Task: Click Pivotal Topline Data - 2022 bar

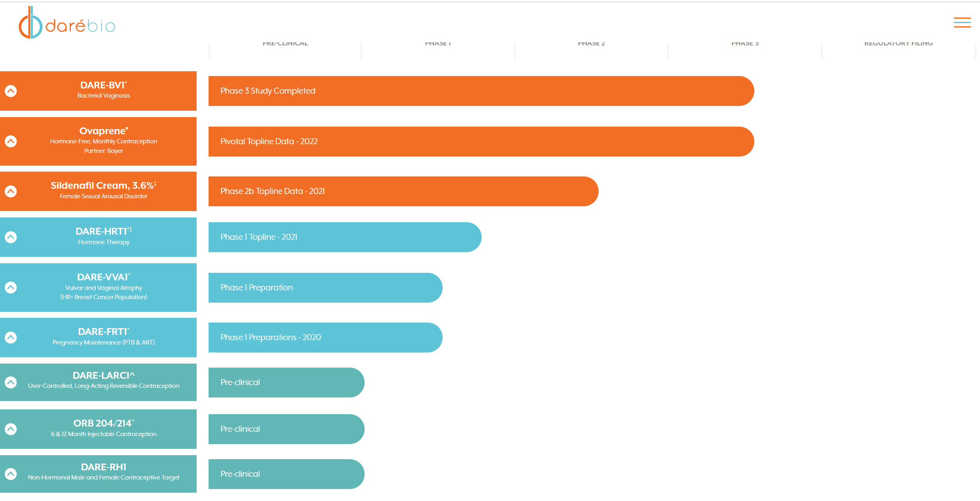Action: click(481, 142)
